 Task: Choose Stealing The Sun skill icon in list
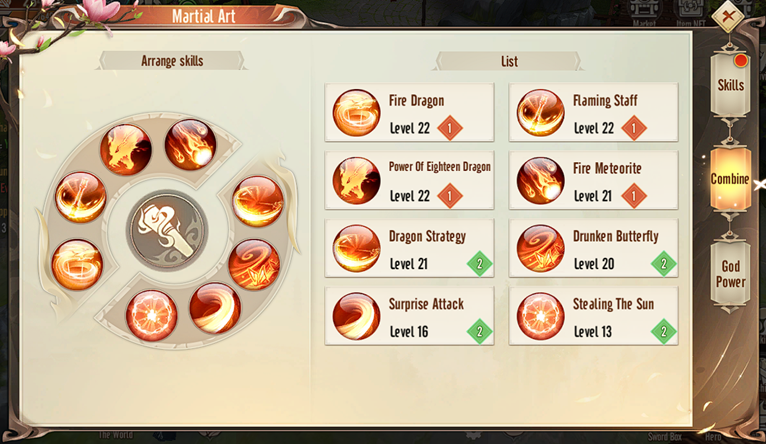click(x=540, y=316)
